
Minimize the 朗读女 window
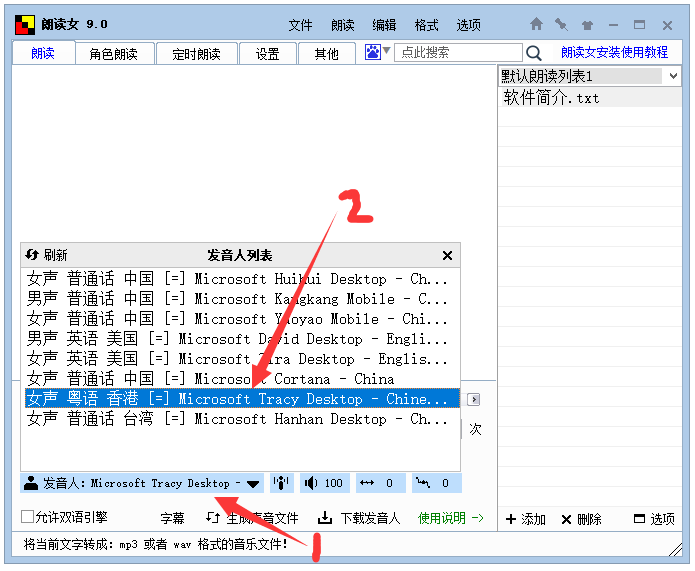613,25
